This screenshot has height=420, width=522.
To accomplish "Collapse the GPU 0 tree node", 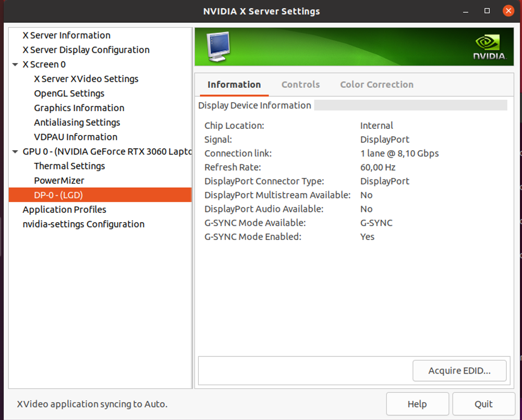I will click(15, 152).
